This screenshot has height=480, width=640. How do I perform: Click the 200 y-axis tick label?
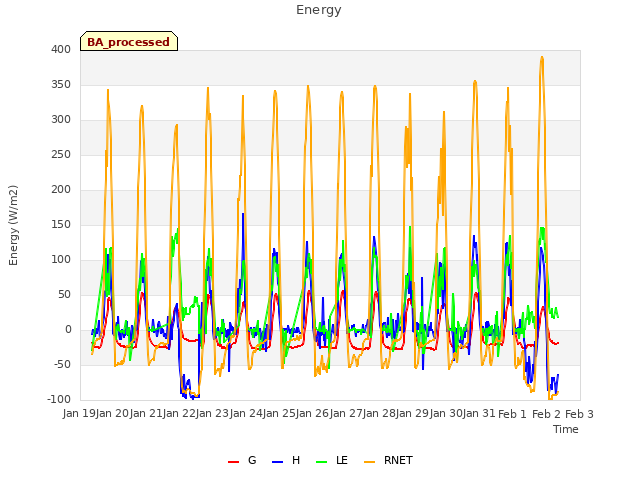61,189
